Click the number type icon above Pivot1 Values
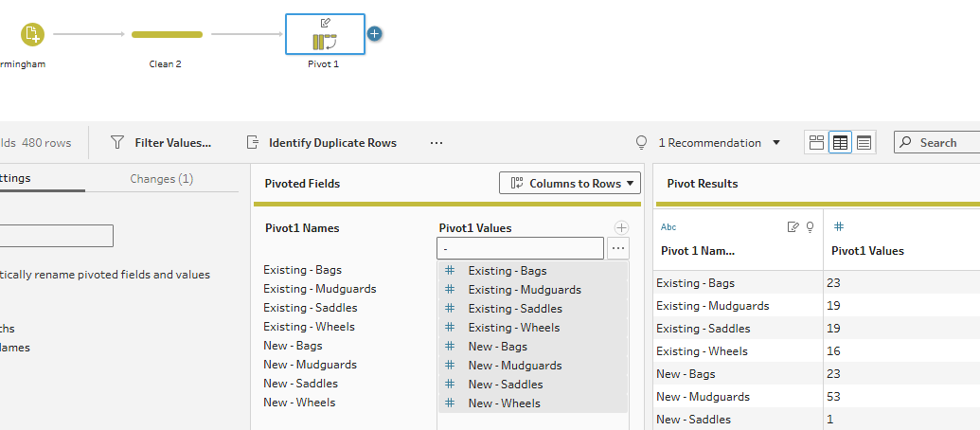Screen dimensions: 980x430 pos(838,226)
